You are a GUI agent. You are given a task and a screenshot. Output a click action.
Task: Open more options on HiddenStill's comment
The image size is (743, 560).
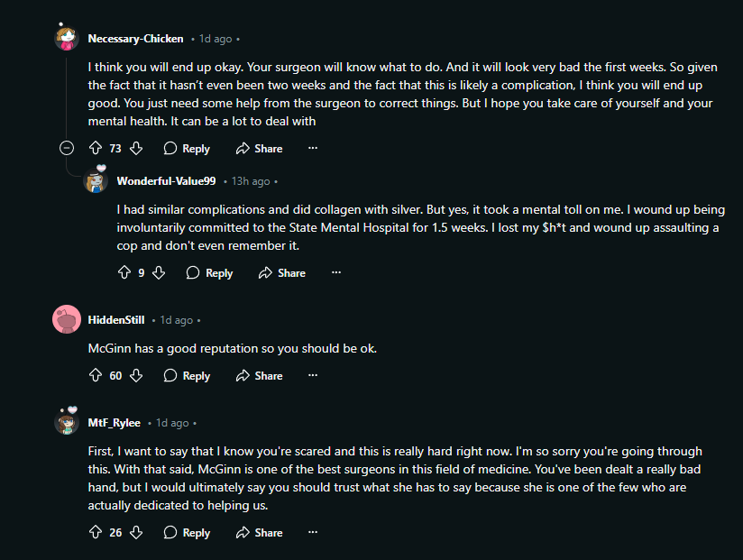pos(313,375)
